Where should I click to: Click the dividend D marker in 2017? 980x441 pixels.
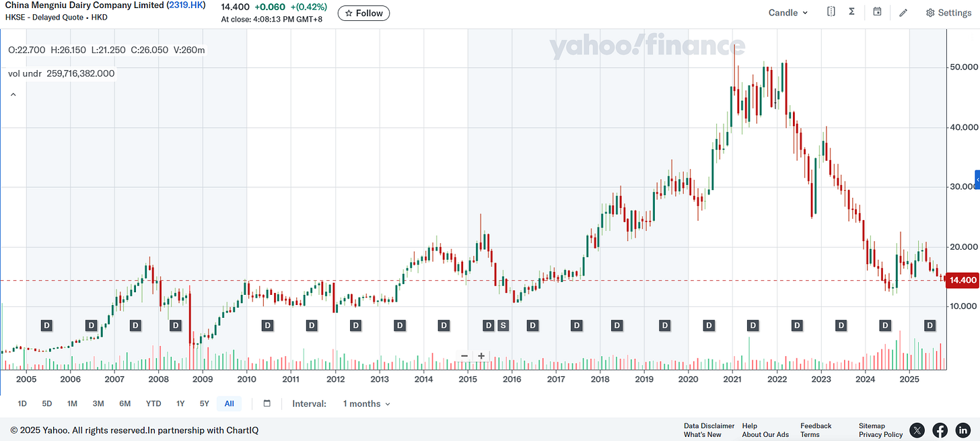[576, 326]
